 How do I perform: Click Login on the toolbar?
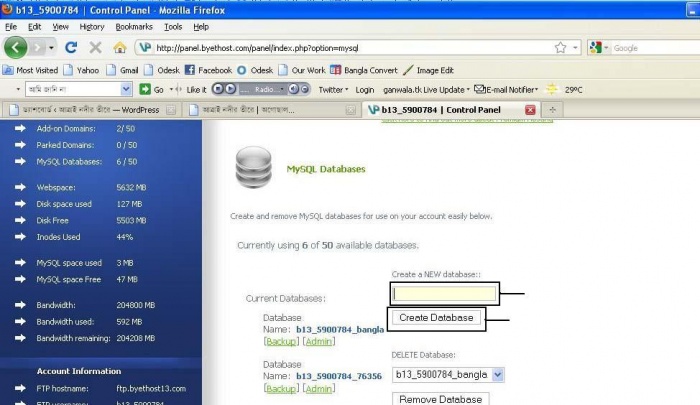(x=365, y=89)
